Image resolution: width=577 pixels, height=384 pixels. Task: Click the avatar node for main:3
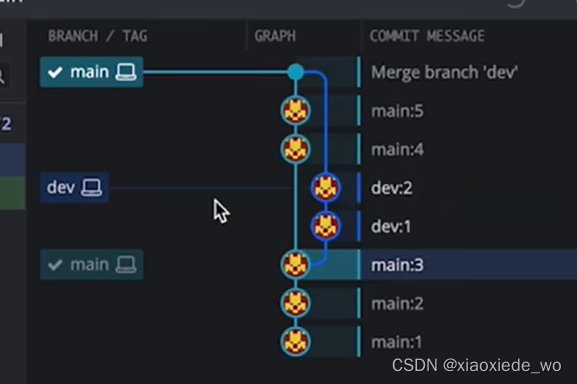(x=295, y=264)
